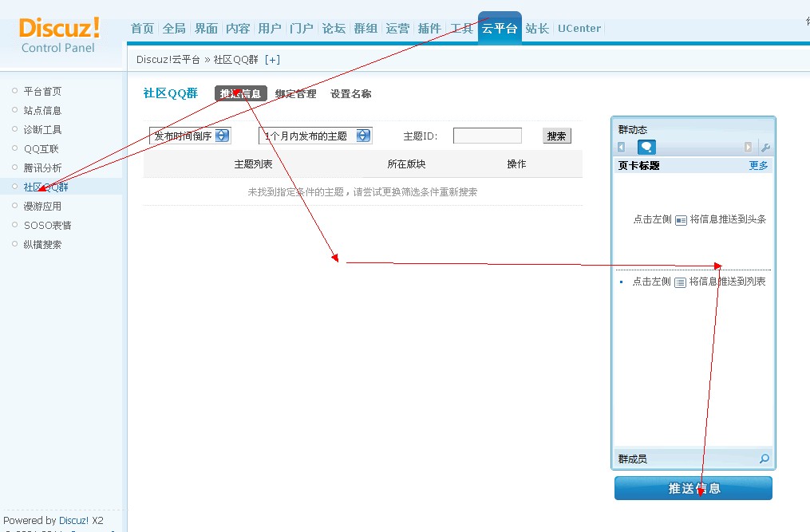Open SOSO表情 in the sidebar
The width and height of the screenshot is (810, 532).
tap(48, 225)
